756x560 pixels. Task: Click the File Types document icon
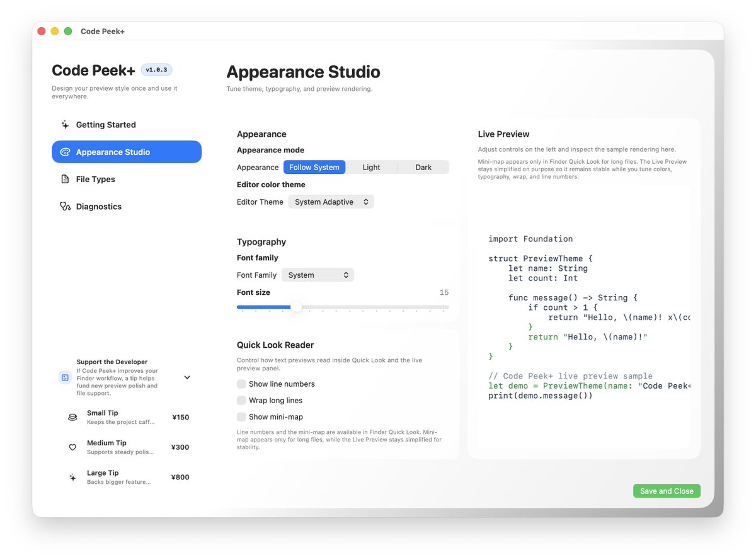[x=65, y=180]
